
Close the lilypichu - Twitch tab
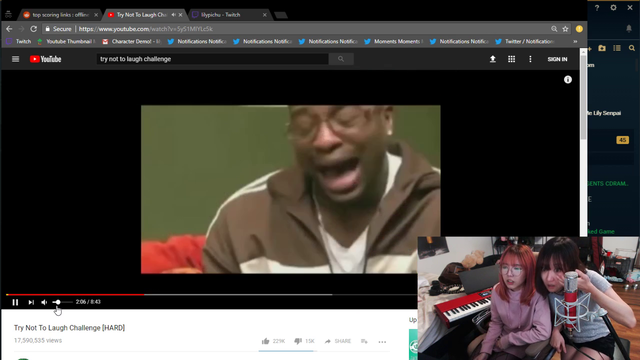[x=264, y=15]
